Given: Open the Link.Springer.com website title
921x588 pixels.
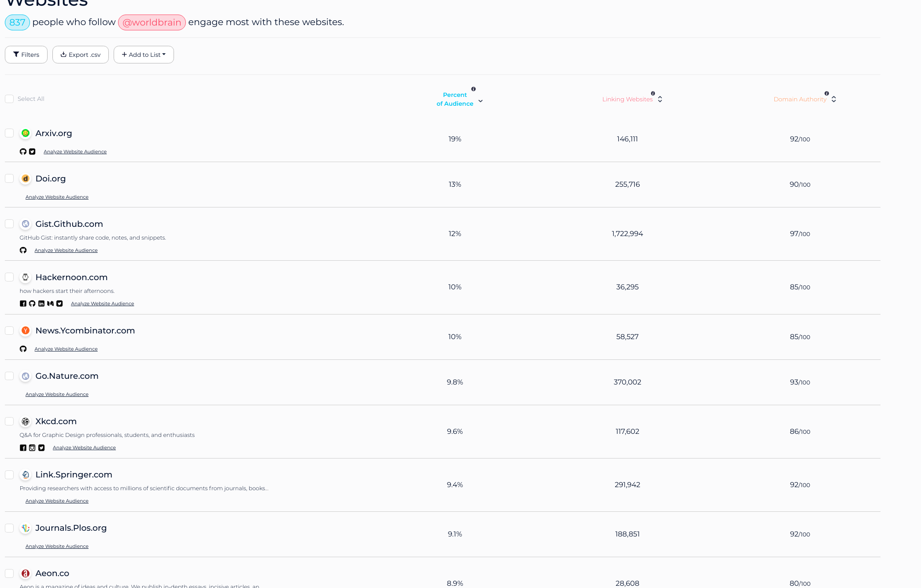Looking at the screenshot, I should 74,474.
